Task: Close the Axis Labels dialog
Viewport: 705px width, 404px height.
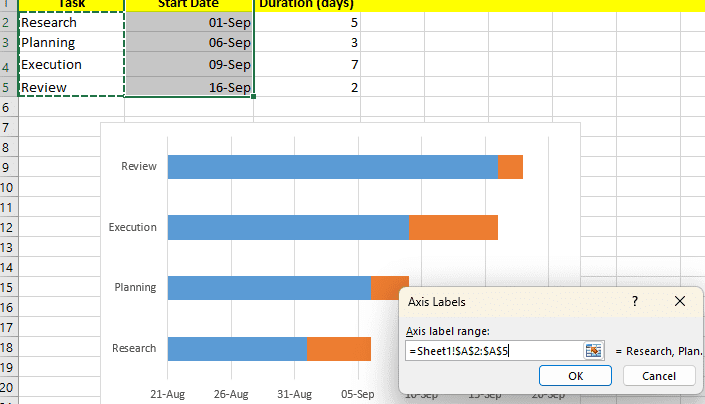Action: (x=680, y=301)
